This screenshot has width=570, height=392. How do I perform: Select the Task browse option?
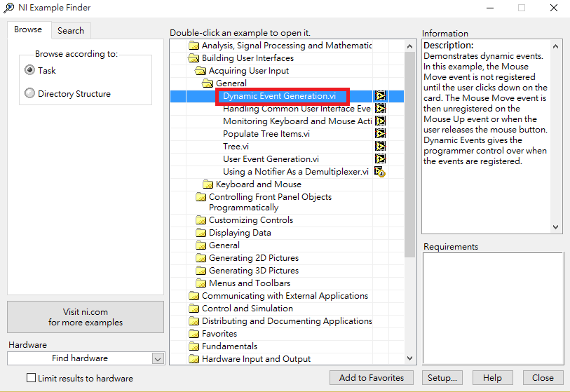coord(30,70)
